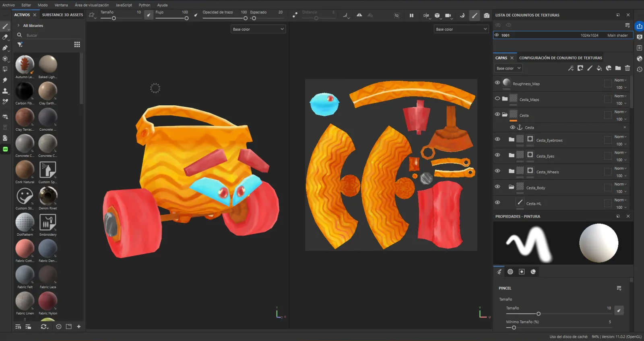This screenshot has width=644, height=341.
Task: Select the Paint brush tool in the left toolbar
Action: (5, 27)
